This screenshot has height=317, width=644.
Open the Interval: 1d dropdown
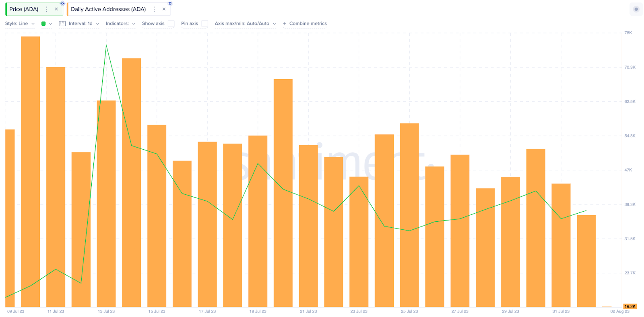[84, 24]
